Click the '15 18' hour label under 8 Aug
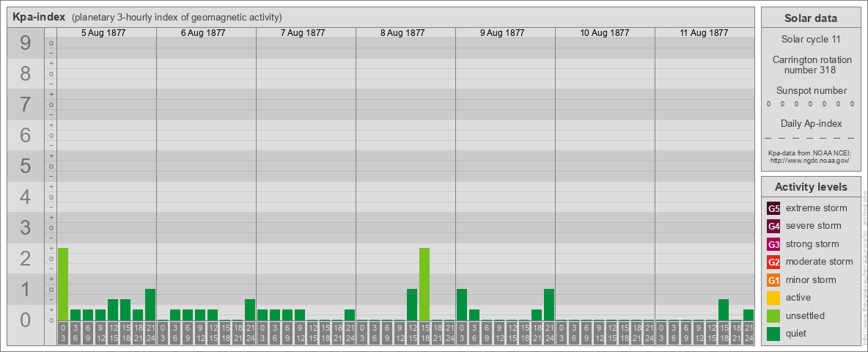 coord(424,333)
